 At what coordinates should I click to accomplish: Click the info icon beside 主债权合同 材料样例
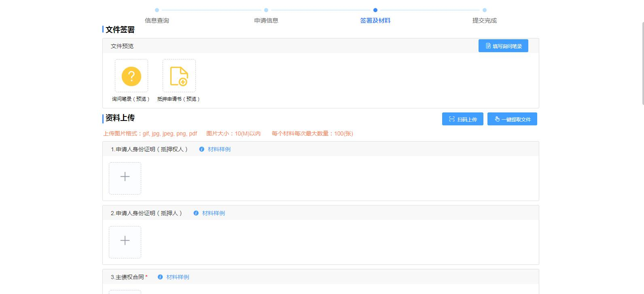[160, 277]
